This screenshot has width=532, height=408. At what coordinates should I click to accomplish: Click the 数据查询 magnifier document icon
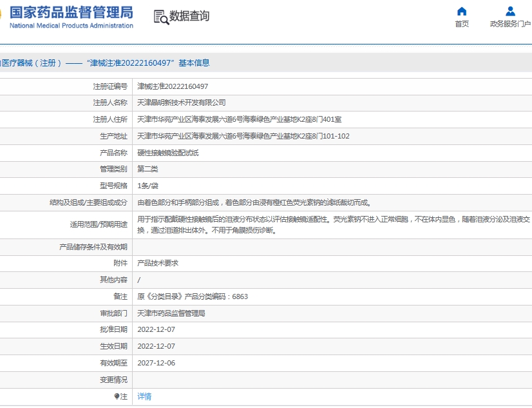tap(161, 17)
